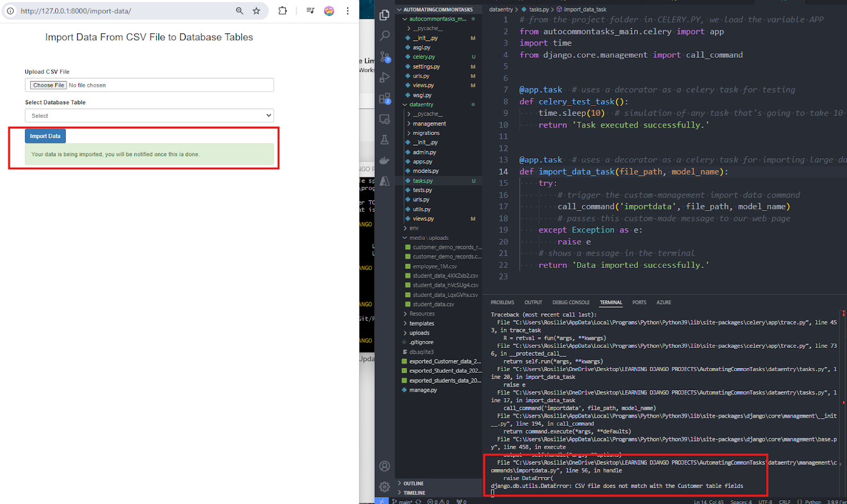Open .gitignore in the file tree

[x=421, y=343]
